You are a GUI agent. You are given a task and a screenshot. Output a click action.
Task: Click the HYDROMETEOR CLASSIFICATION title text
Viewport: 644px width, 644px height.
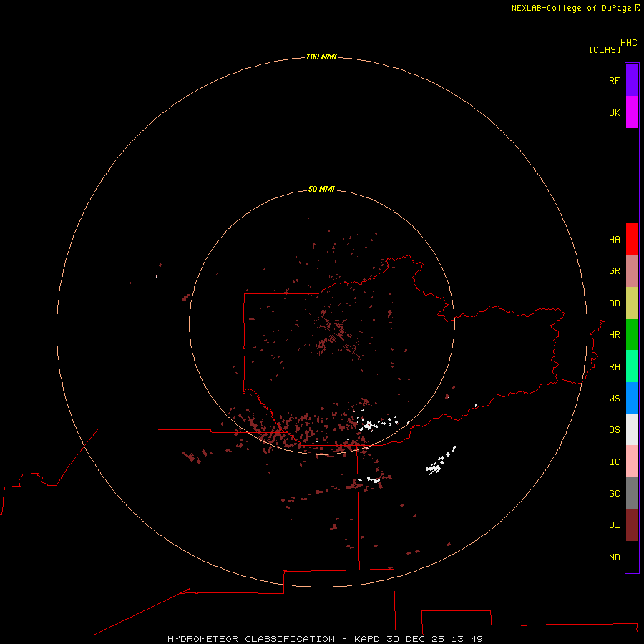[251, 639]
